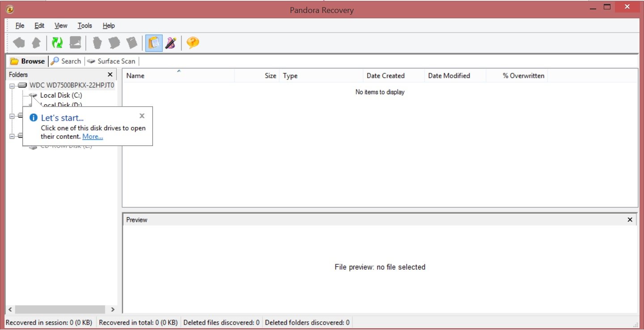Collapse the tree node above CD-ROM Disk (E:)
Image resolution: width=644 pixels, height=330 pixels.
[x=12, y=136]
